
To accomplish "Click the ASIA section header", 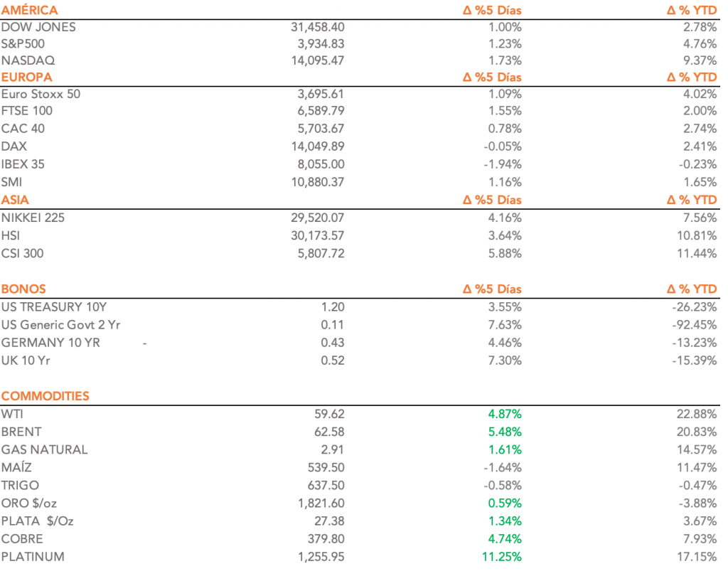I will coord(16,200).
